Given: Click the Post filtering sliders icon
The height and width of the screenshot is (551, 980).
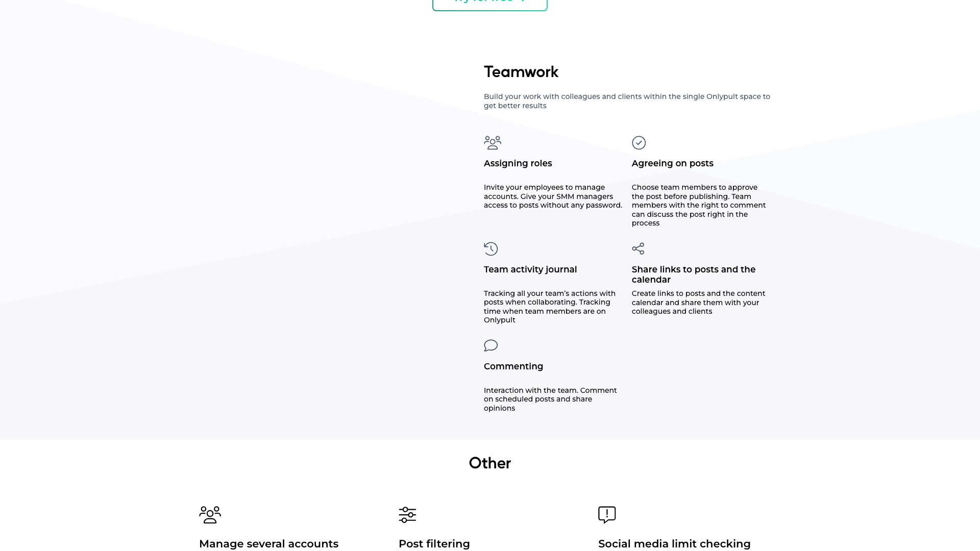Looking at the screenshot, I should [x=407, y=515].
